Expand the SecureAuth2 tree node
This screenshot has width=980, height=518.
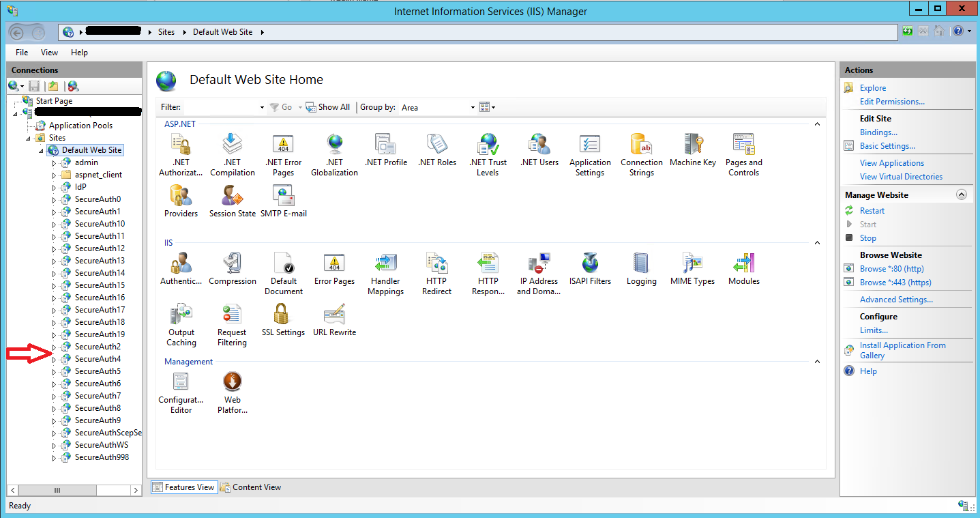pyautogui.click(x=55, y=347)
